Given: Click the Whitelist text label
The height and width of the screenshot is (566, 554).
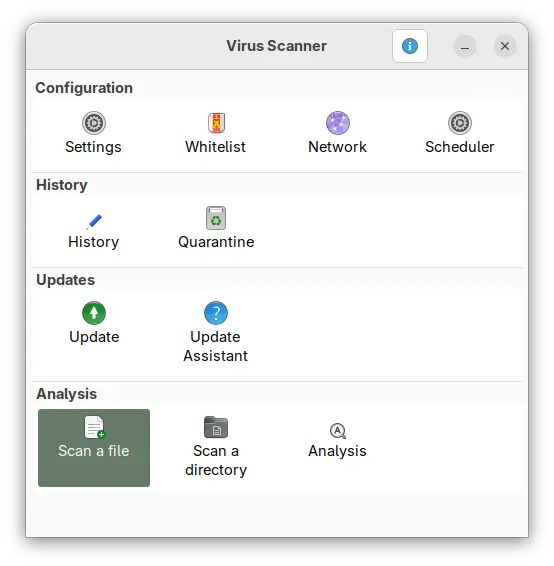Looking at the screenshot, I should pos(215,147).
